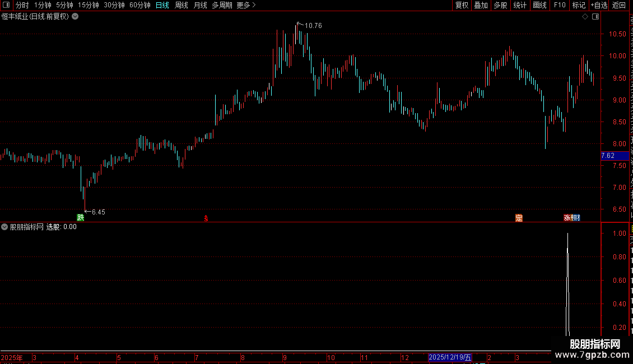Click the blue 财 marker icon

coord(576,218)
